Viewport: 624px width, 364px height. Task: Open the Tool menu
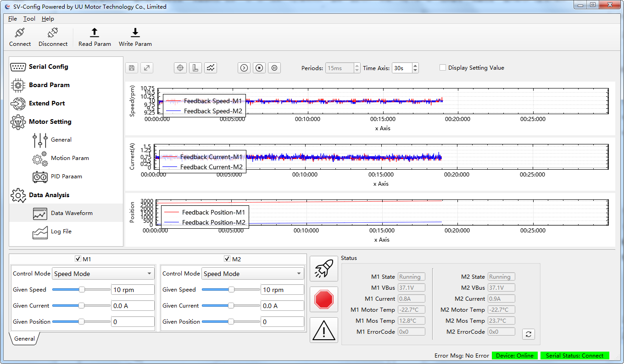29,19
